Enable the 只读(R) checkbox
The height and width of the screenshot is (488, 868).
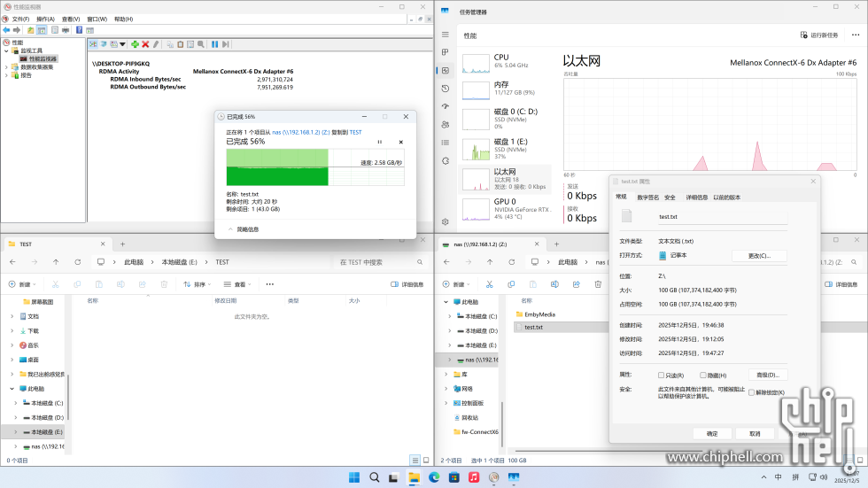click(662, 375)
